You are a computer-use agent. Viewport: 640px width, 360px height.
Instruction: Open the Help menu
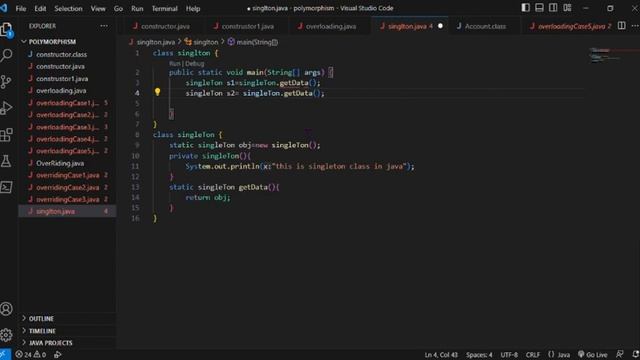[x=193, y=8]
